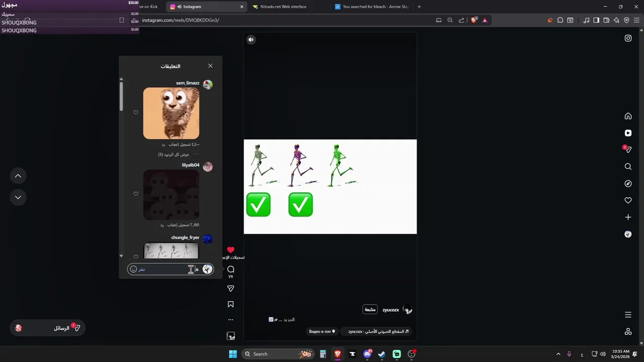The image size is (644, 362).
Task: Open the zyucozx profile name on the reel
Action: click(391, 310)
